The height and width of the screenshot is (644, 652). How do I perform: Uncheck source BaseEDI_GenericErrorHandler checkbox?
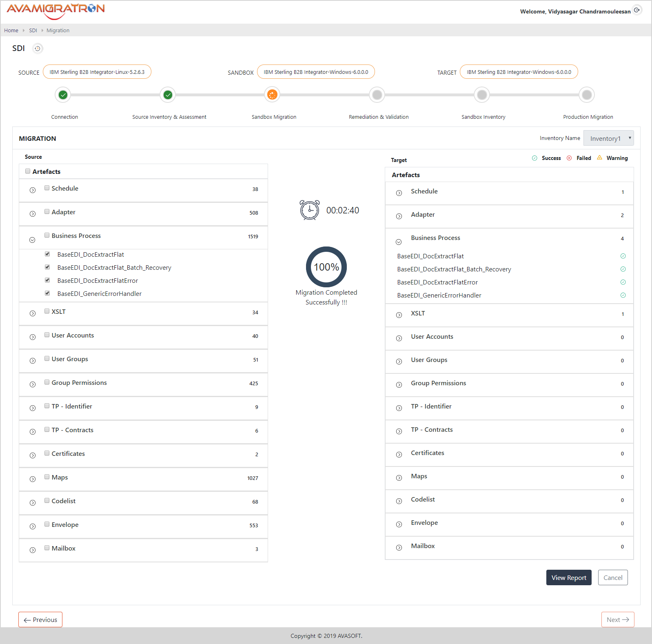pyautogui.click(x=47, y=293)
